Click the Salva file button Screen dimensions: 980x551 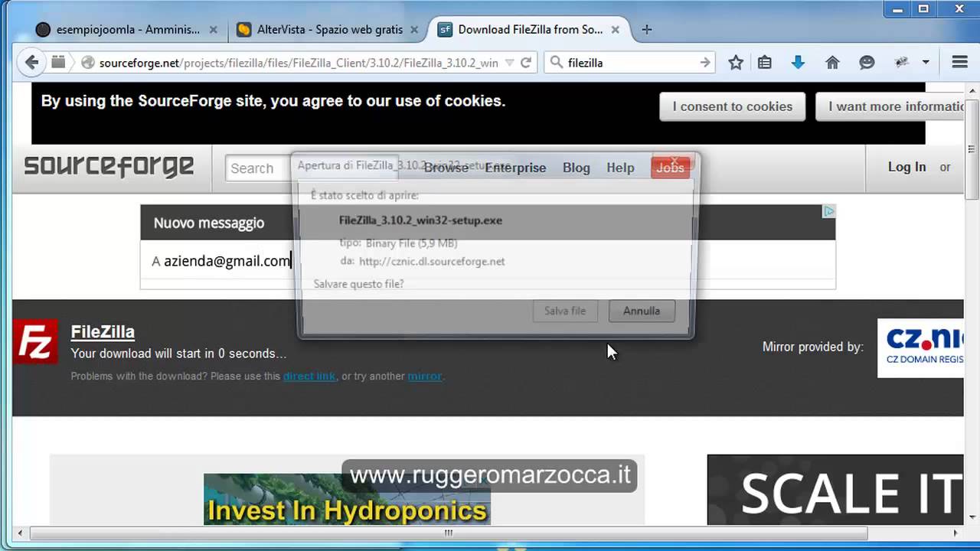(565, 311)
